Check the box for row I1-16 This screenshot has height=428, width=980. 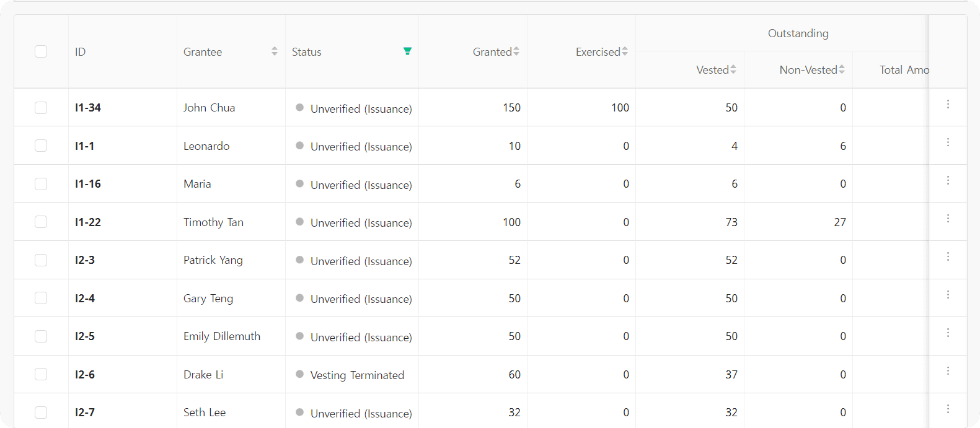pyautogui.click(x=41, y=184)
